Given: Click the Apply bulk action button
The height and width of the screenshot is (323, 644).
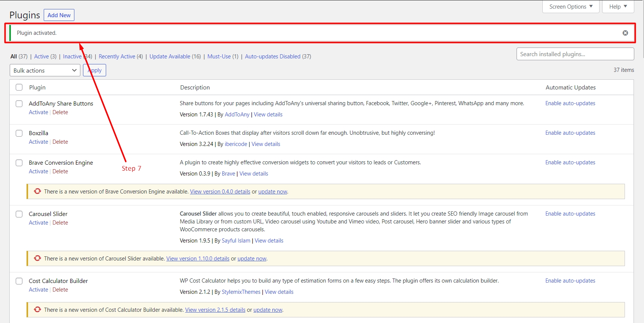Looking at the screenshot, I should [95, 70].
